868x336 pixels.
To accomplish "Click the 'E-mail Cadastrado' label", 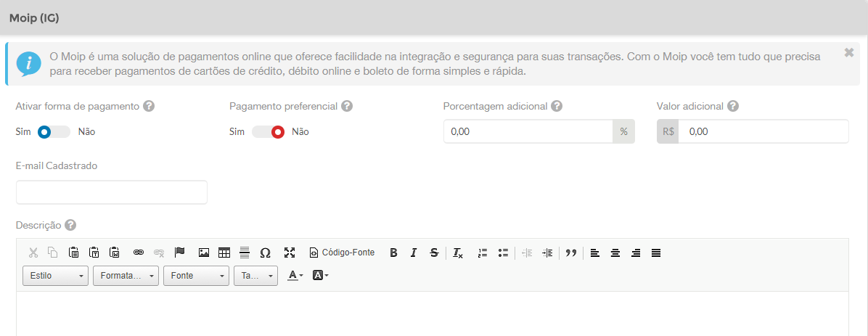I will (57, 165).
